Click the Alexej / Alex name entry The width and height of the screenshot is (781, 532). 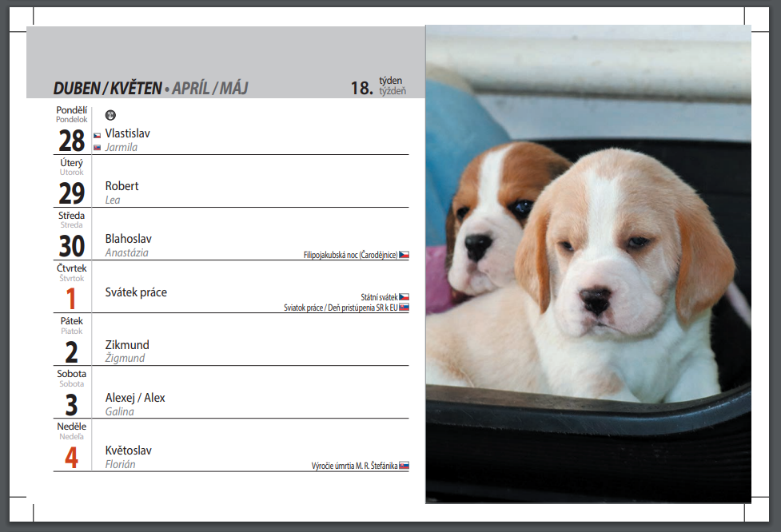coord(135,398)
